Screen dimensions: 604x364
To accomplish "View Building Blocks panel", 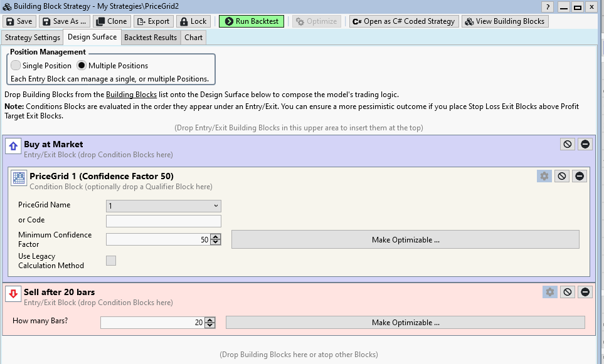I will pos(505,21).
